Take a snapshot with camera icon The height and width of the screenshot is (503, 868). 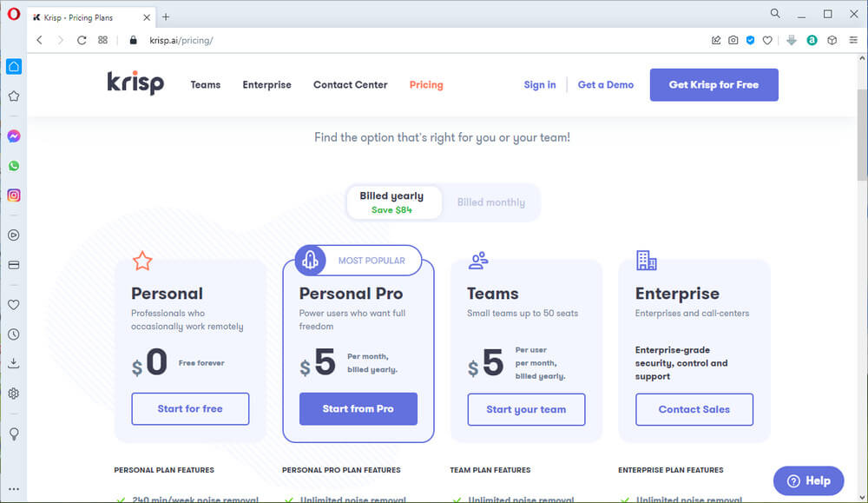pos(733,40)
